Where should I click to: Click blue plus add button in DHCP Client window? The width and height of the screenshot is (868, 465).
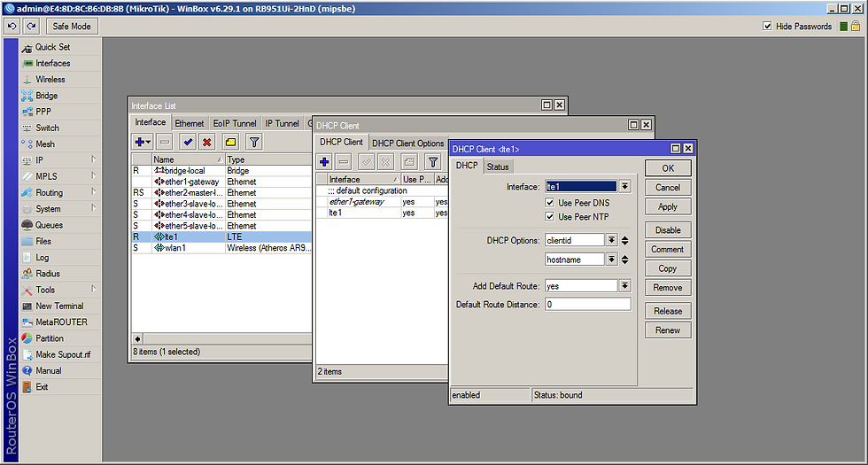click(325, 162)
